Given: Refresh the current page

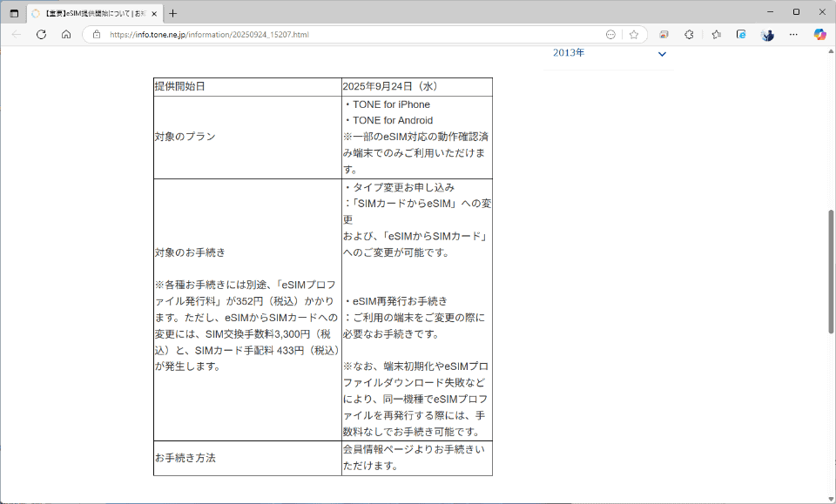Looking at the screenshot, I should [41, 35].
